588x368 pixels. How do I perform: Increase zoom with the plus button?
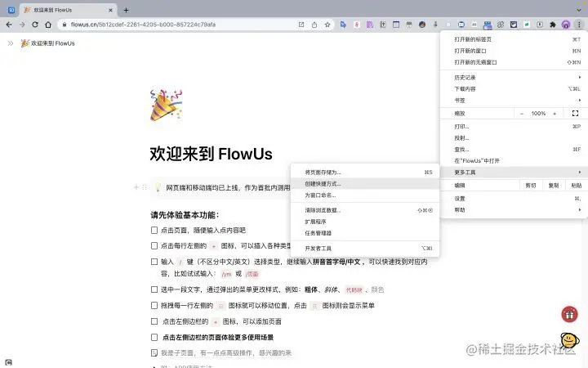pyautogui.click(x=555, y=114)
